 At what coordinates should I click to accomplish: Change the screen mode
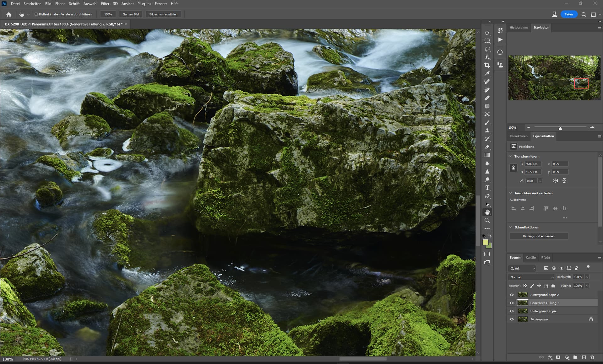pos(487,262)
